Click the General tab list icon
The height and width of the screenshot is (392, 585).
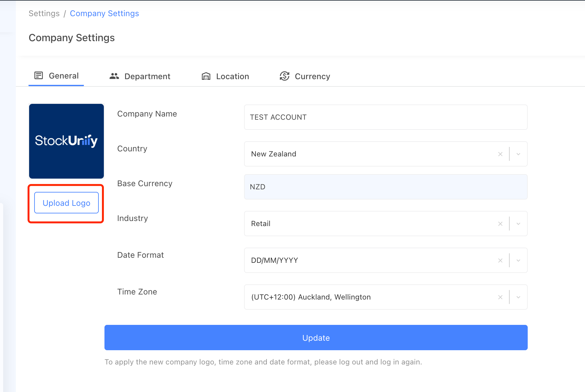click(39, 75)
